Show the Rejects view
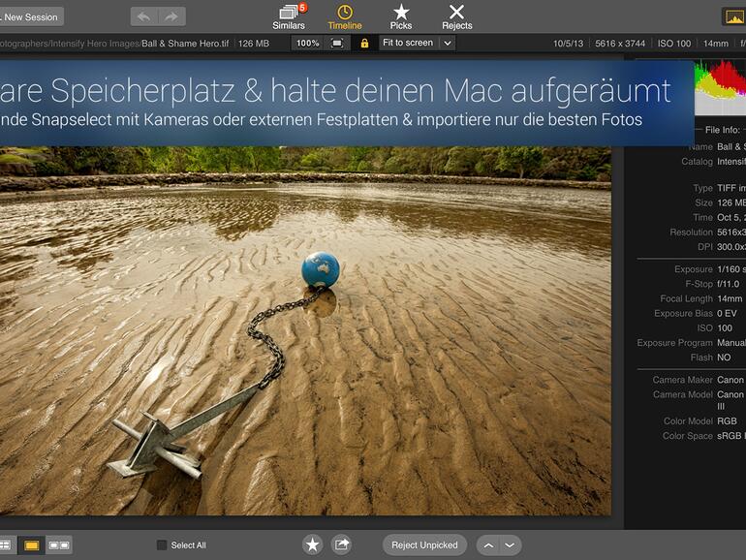This screenshot has height=560, width=746. pyautogui.click(x=456, y=17)
